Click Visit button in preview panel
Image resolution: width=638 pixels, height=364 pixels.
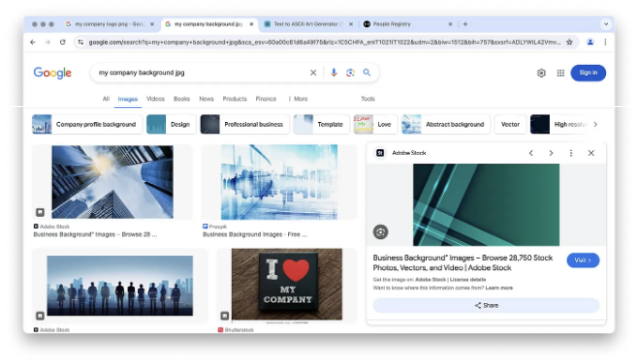point(583,260)
